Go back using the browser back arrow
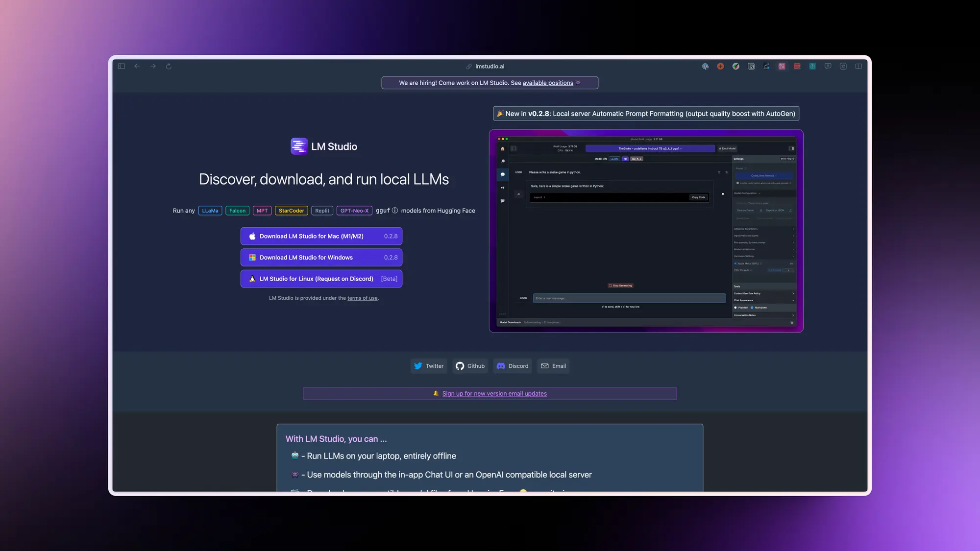Image resolution: width=980 pixels, height=551 pixels. (137, 66)
